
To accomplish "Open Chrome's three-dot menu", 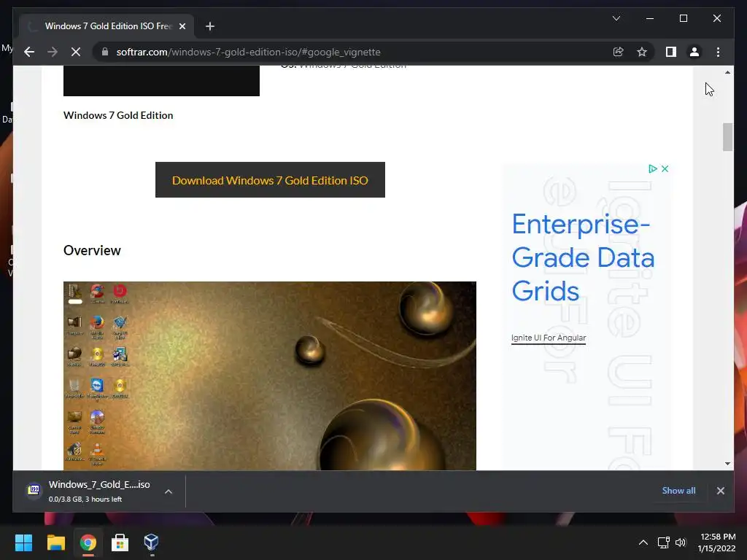I will click(718, 52).
